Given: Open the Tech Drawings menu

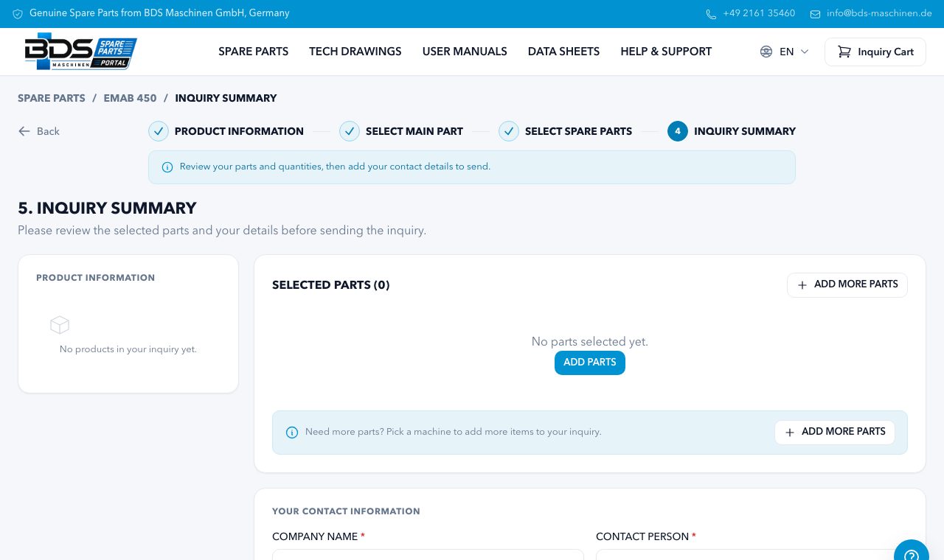Looking at the screenshot, I should click(x=355, y=52).
